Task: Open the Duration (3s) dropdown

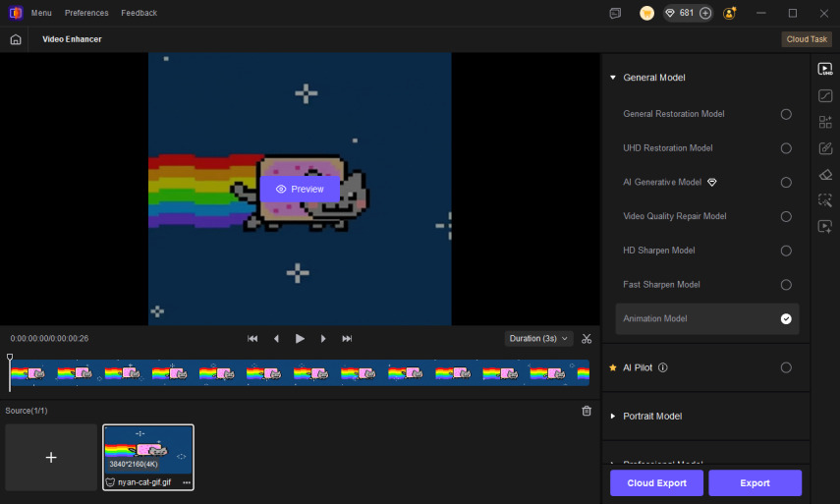Action: click(538, 339)
